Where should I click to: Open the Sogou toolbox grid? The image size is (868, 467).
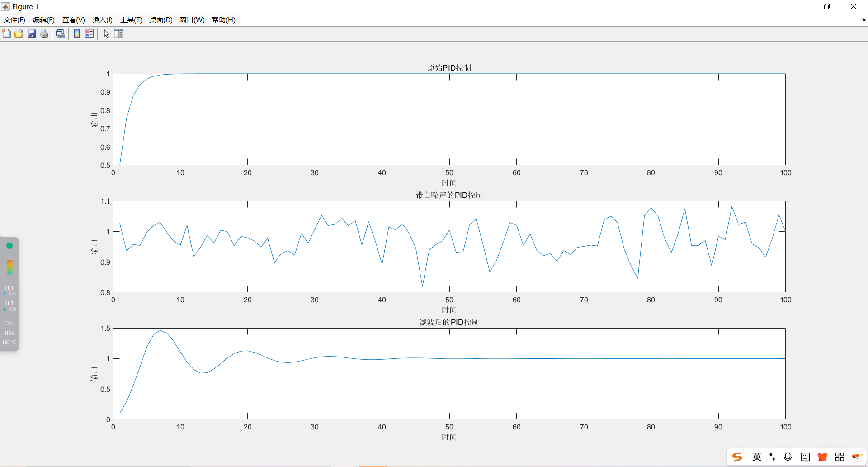(x=840, y=457)
